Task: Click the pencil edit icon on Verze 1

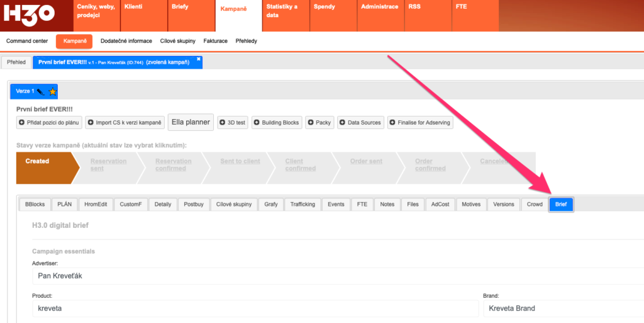Action: coord(40,92)
